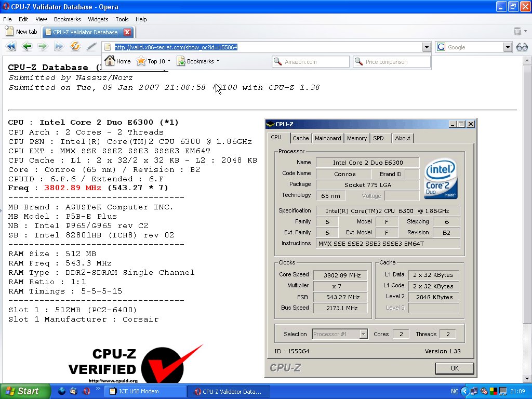Viewport: 532px width, 399px height.
Task: Click the network connection tray icon
Action: tap(474, 391)
